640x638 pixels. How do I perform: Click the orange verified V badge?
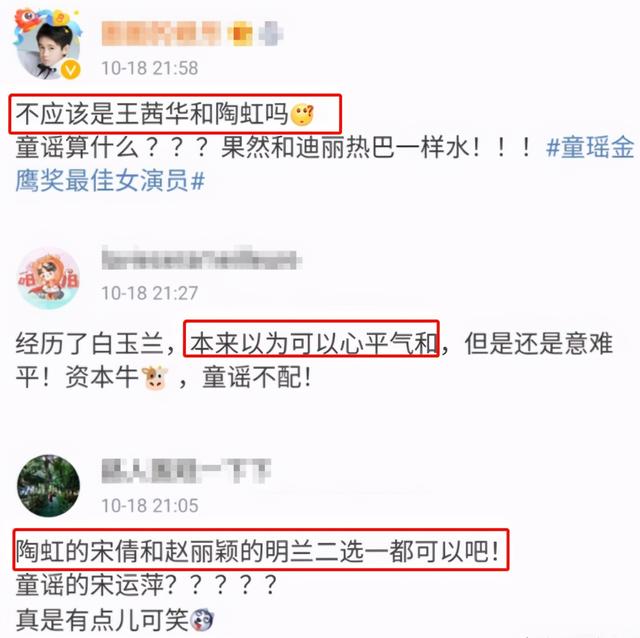pos(71,70)
